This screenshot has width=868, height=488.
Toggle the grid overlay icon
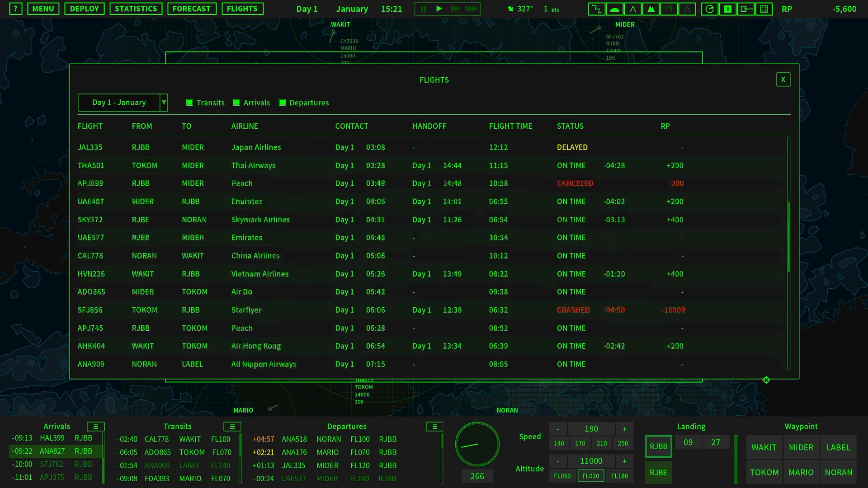click(x=764, y=9)
